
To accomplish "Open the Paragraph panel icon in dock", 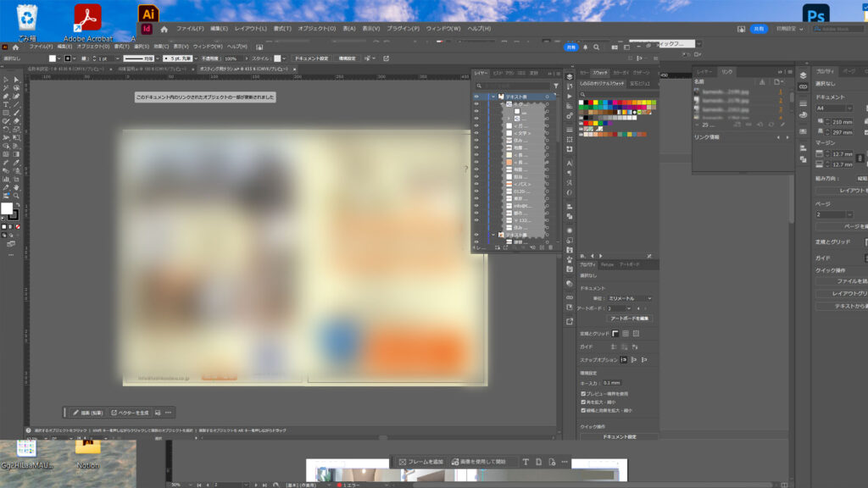I will 570,173.
